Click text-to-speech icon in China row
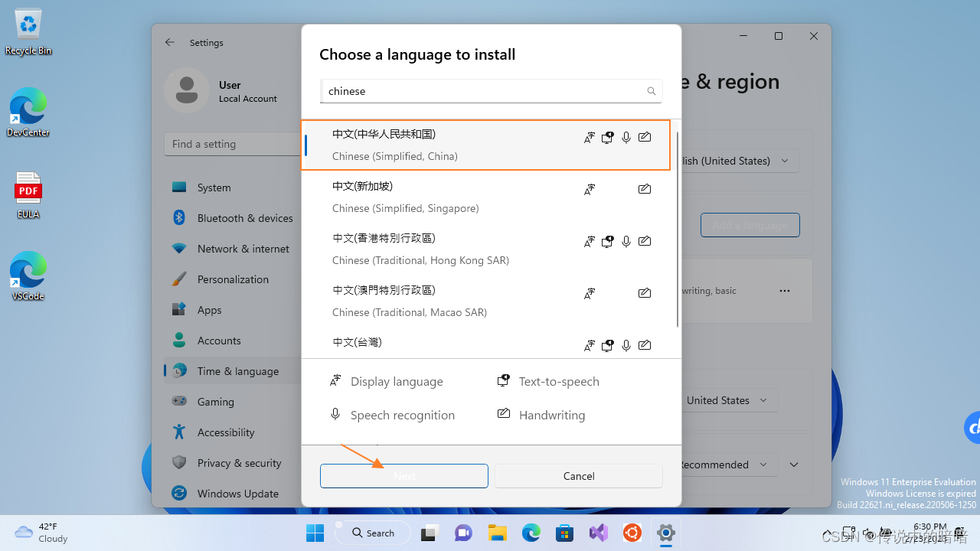This screenshot has height=551, width=980. coord(608,138)
